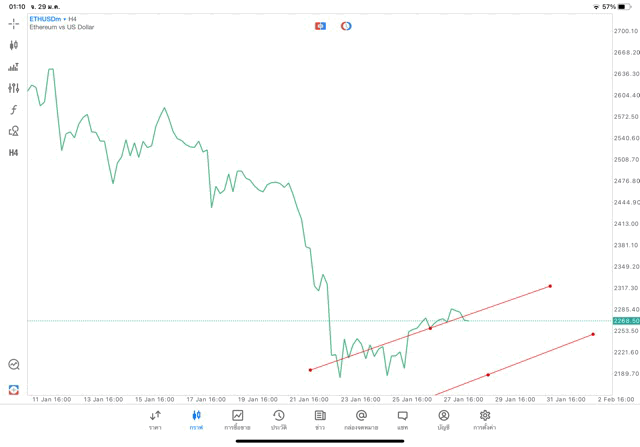
Task: Tap the red-blue square icon at bottom-left
Action: pyautogui.click(x=14, y=389)
